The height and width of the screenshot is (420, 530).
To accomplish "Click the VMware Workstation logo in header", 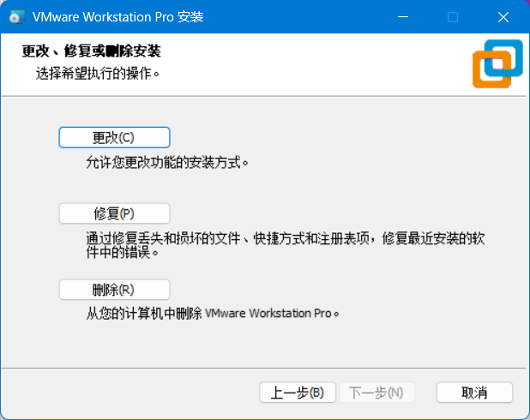I will tap(497, 63).
